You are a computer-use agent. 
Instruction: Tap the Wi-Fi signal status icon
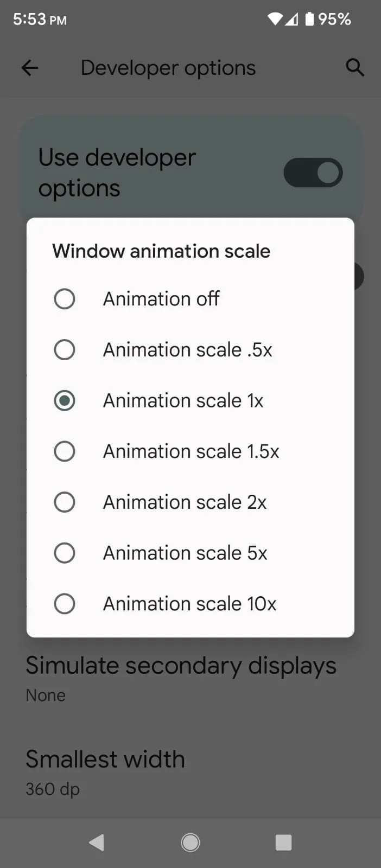point(275,20)
